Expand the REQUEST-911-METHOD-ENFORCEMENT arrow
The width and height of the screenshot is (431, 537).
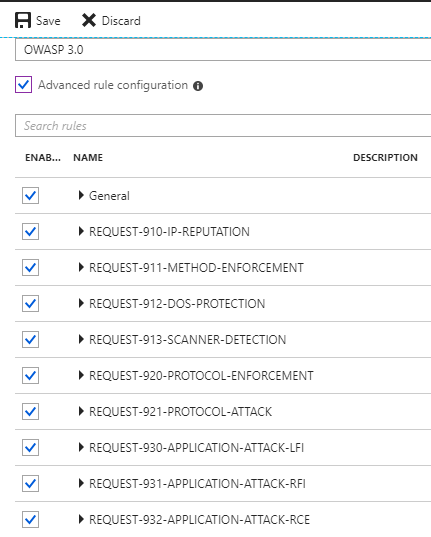(x=81, y=267)
